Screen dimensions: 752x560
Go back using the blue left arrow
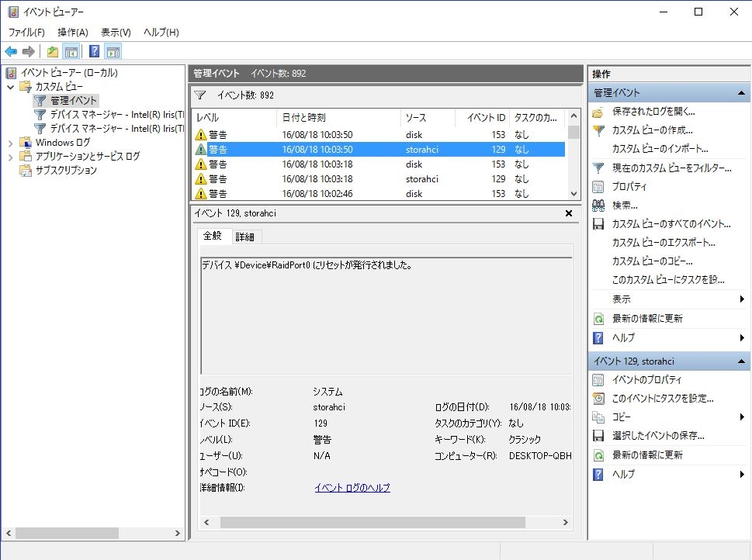tap(11, 51)
